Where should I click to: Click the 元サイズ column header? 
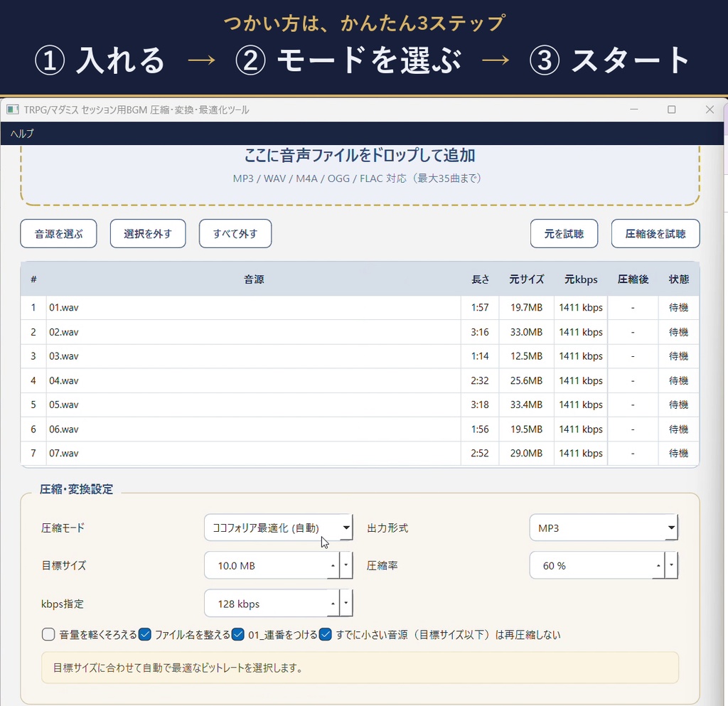tap(527, 279)
